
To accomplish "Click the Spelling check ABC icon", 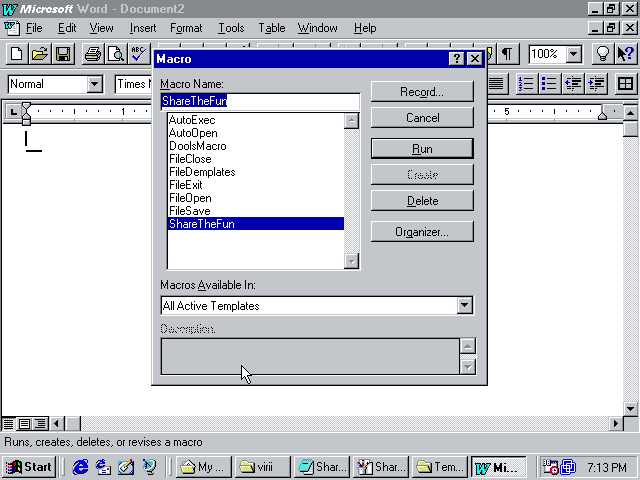I will 138,54.
